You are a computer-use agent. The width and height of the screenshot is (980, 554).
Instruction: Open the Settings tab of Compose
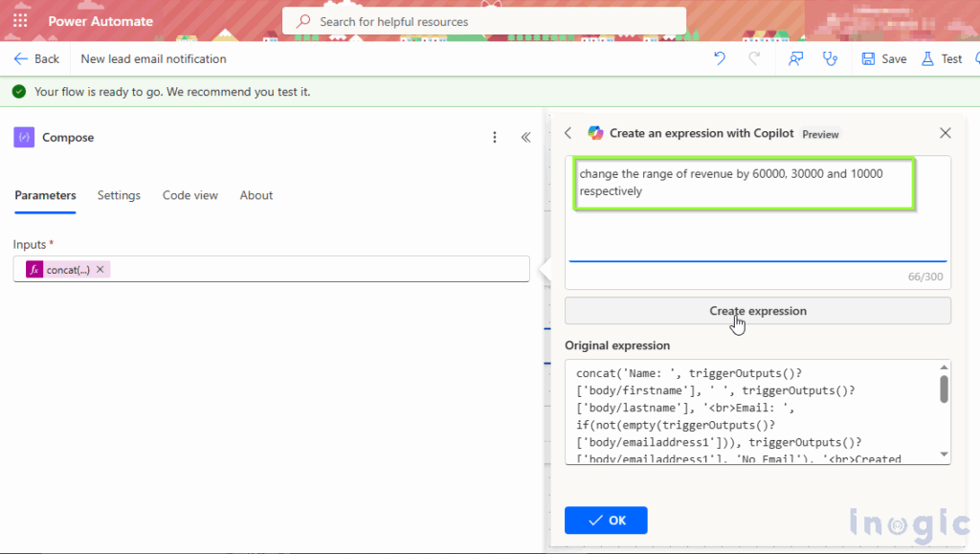[x=119, y=195]
